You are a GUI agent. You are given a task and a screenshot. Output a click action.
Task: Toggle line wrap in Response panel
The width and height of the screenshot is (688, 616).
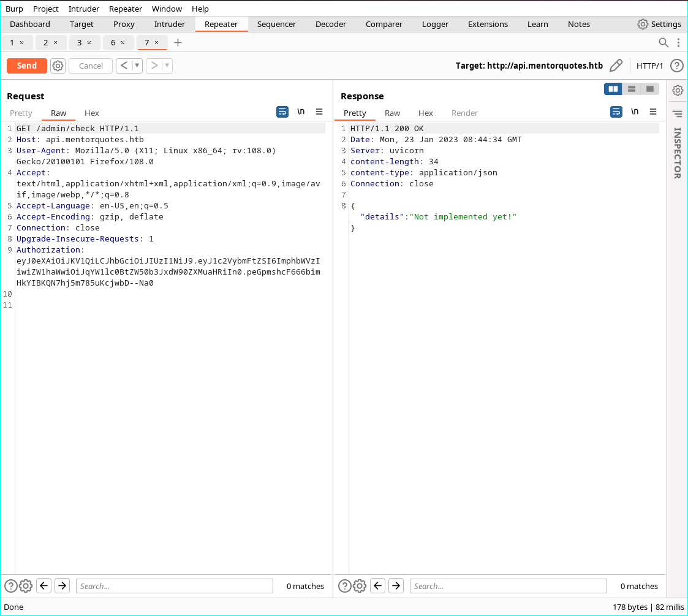coord(616,112)
